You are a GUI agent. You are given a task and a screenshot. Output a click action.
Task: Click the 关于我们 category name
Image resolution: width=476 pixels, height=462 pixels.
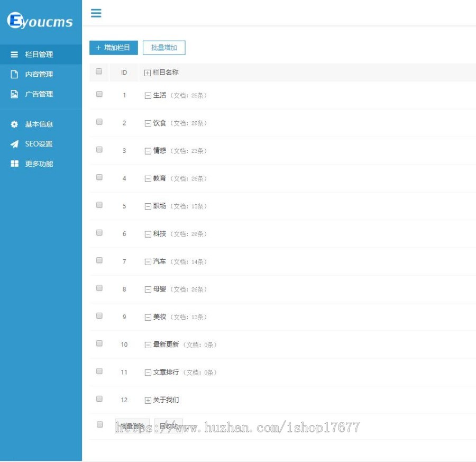click(x=166, y=400)
